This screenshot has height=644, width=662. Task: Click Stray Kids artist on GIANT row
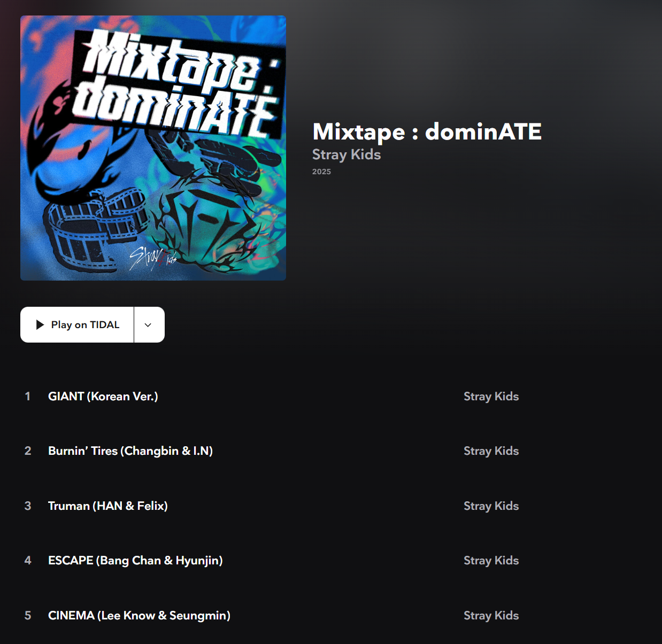(x=491, y=397)
